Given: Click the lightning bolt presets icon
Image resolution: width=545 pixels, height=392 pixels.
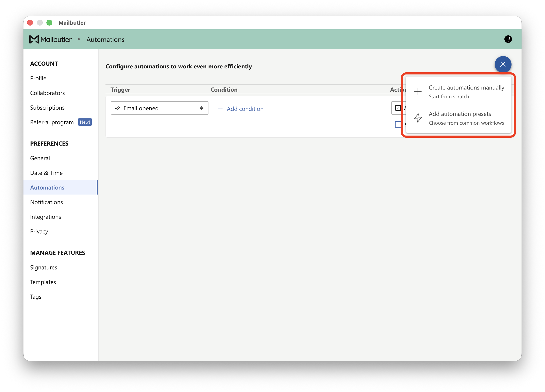Looking at the screenshot, I should (418, 118).
